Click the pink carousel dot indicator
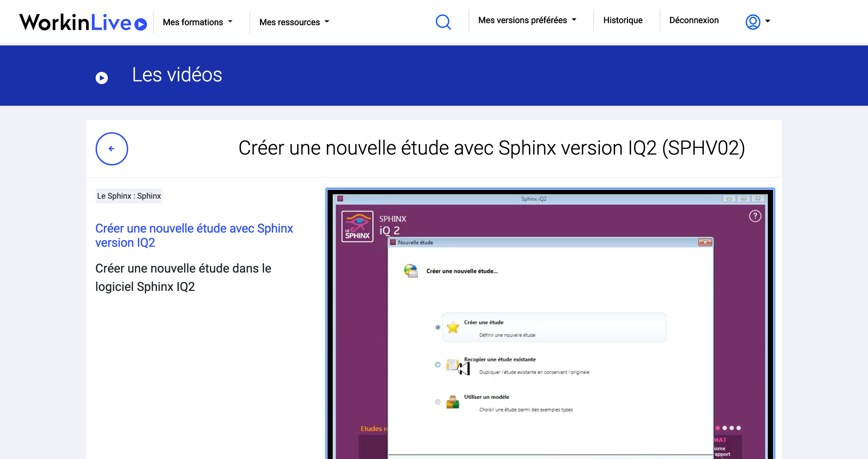Screen dimensions: 868x459 pos(717,428)
